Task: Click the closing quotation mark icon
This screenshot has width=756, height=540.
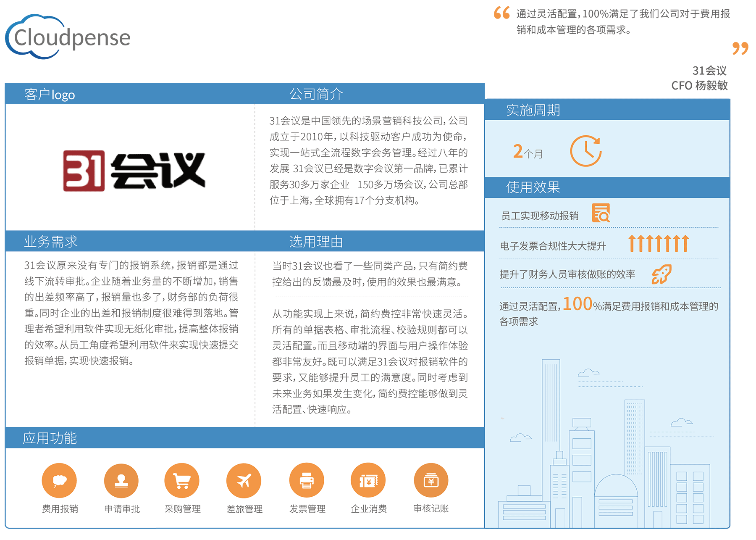Action: [x=740, y=48]
